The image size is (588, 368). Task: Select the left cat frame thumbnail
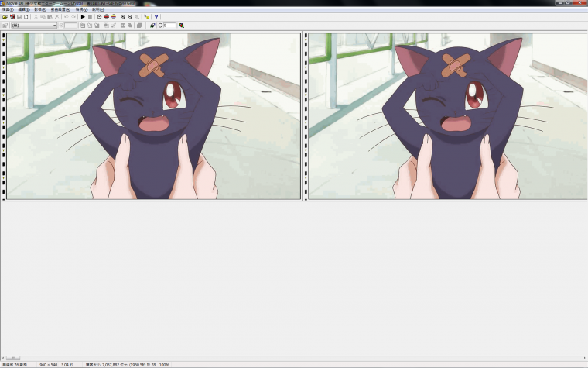tap(153, 115)
